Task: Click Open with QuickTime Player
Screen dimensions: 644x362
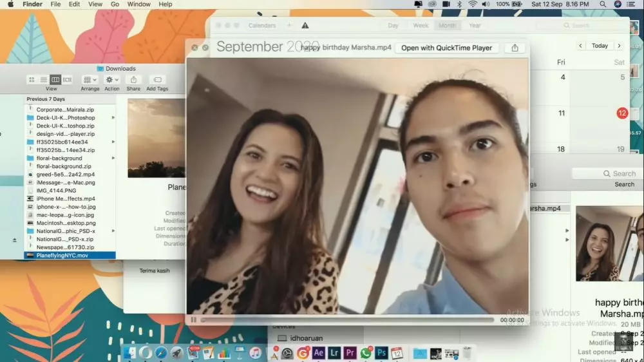Action: (x=446, y=48)
